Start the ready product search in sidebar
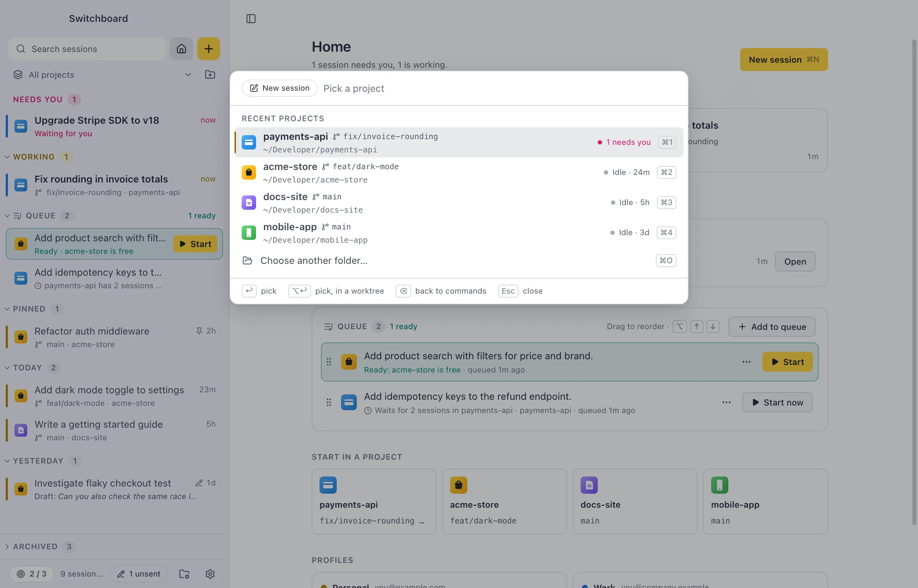Viewport: 918px width, 588px height. 195,244
